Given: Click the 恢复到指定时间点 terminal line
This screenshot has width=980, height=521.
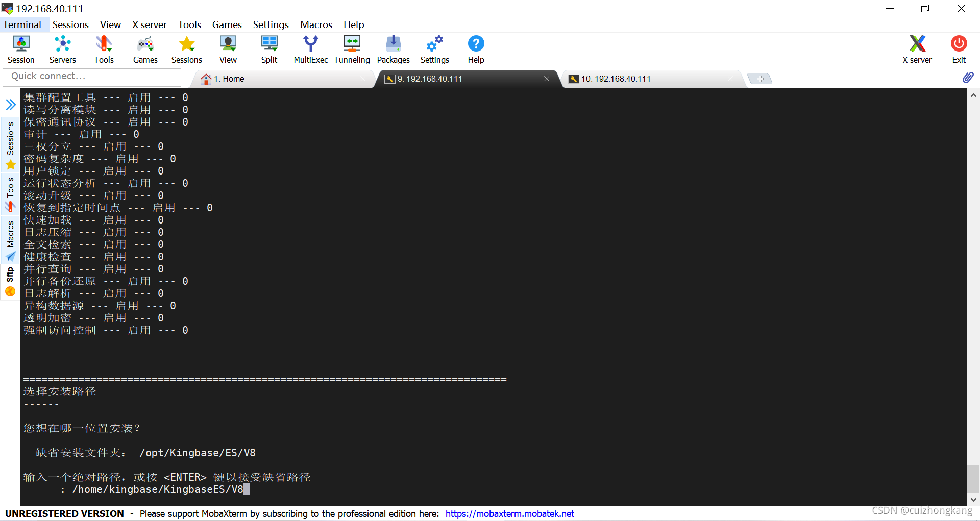Looking at the screenshot, I should pyautogui.click(x=118, y=208).
